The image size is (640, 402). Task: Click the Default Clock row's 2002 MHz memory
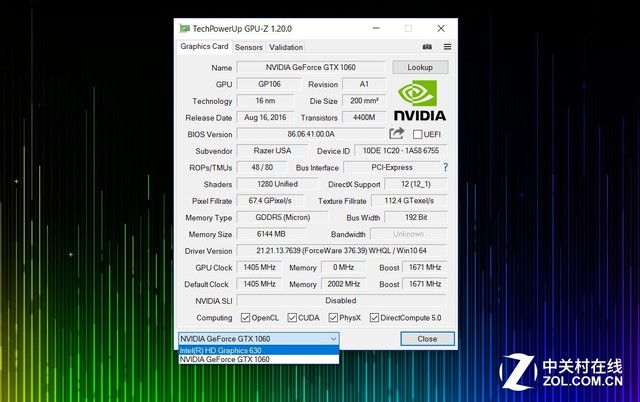(x=343, y=284)
